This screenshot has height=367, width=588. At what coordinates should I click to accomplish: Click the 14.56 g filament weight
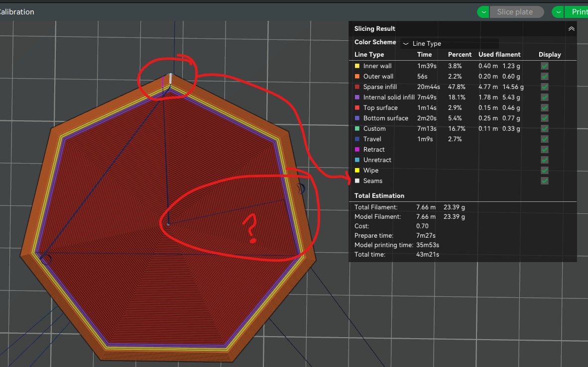(x=513, y=87)
